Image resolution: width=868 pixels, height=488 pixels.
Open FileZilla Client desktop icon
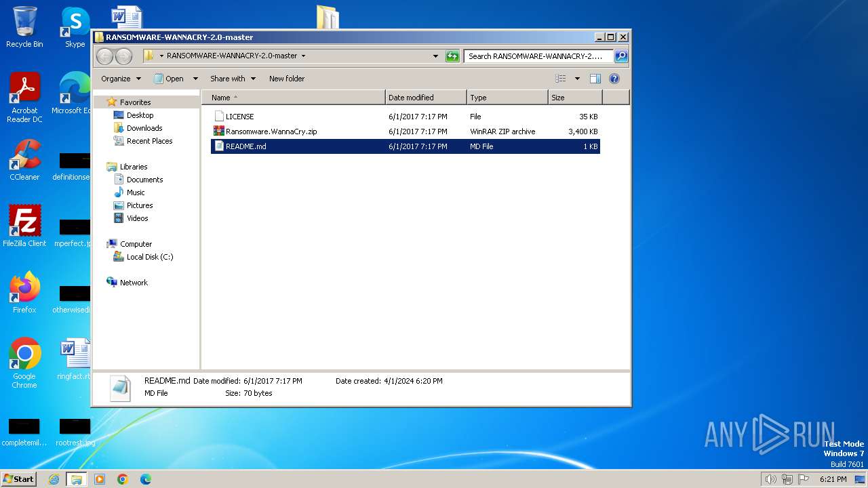24,226
